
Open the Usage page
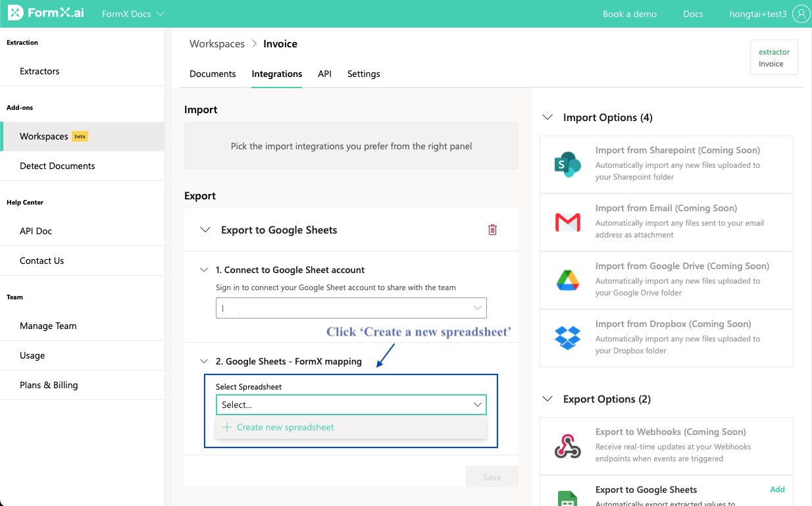82,355
